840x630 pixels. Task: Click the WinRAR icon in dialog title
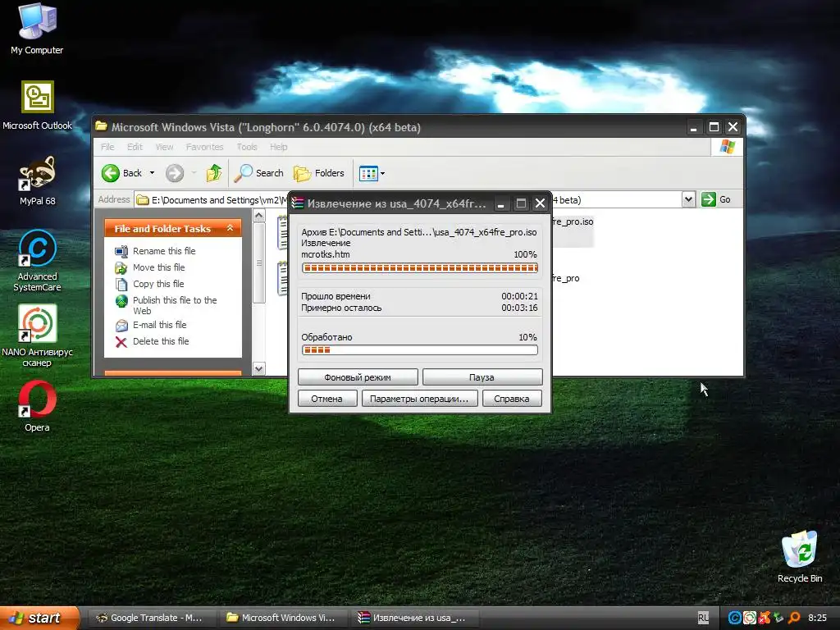point(297,203)
